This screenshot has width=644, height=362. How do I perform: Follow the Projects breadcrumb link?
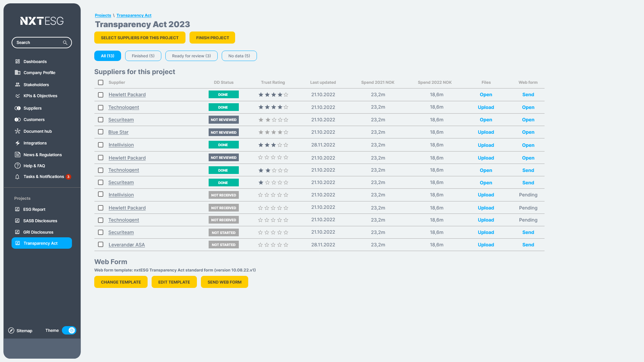(x=103, y=15)
